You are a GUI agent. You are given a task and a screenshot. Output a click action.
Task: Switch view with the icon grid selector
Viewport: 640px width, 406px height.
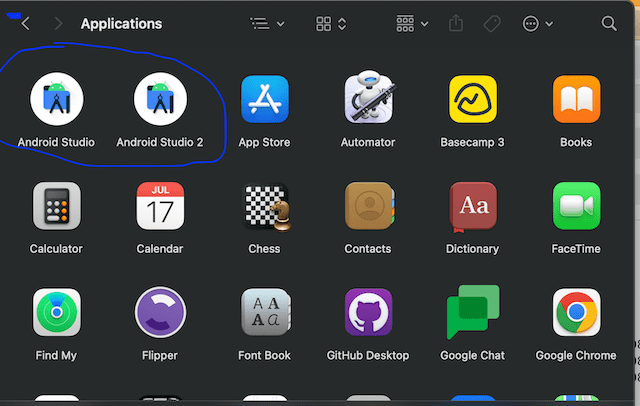[x=331, y=24]
